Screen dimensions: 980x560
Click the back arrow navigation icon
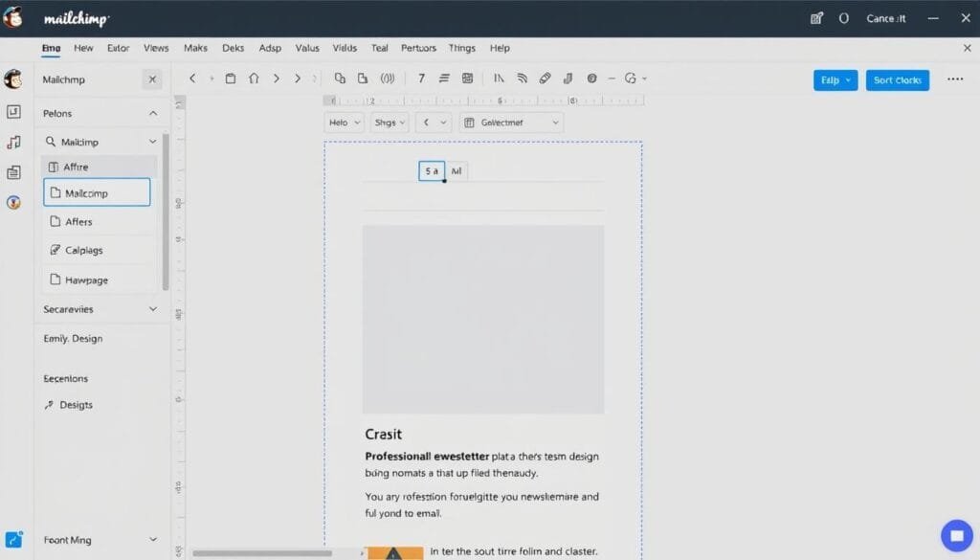191,79
